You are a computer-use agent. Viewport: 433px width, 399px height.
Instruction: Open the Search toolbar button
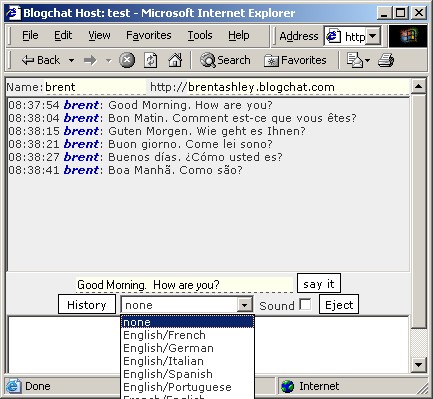click(x=225, y=60)
